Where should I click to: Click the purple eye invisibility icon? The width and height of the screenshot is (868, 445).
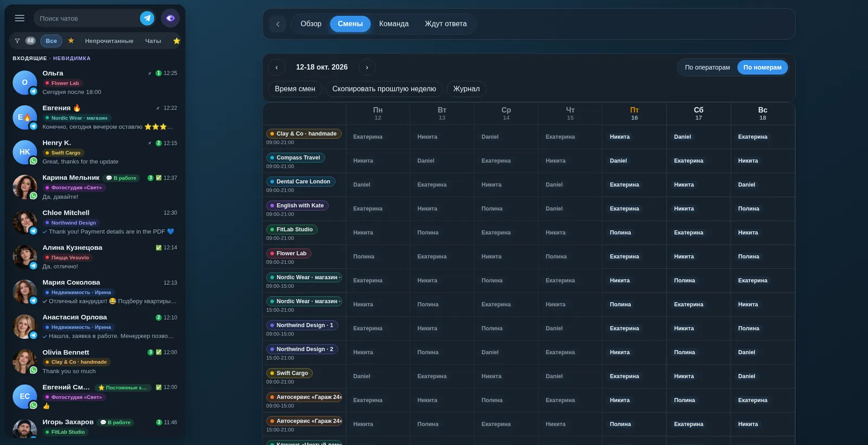point(170,18)
